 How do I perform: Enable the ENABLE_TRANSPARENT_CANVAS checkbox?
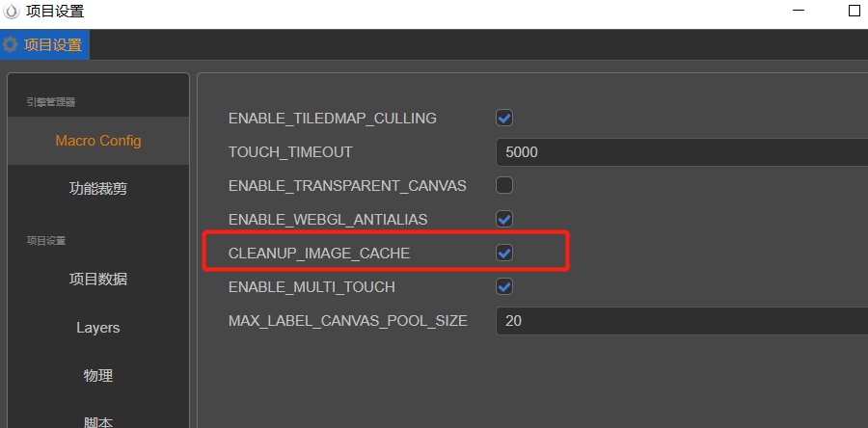click(x=504, y=185)
